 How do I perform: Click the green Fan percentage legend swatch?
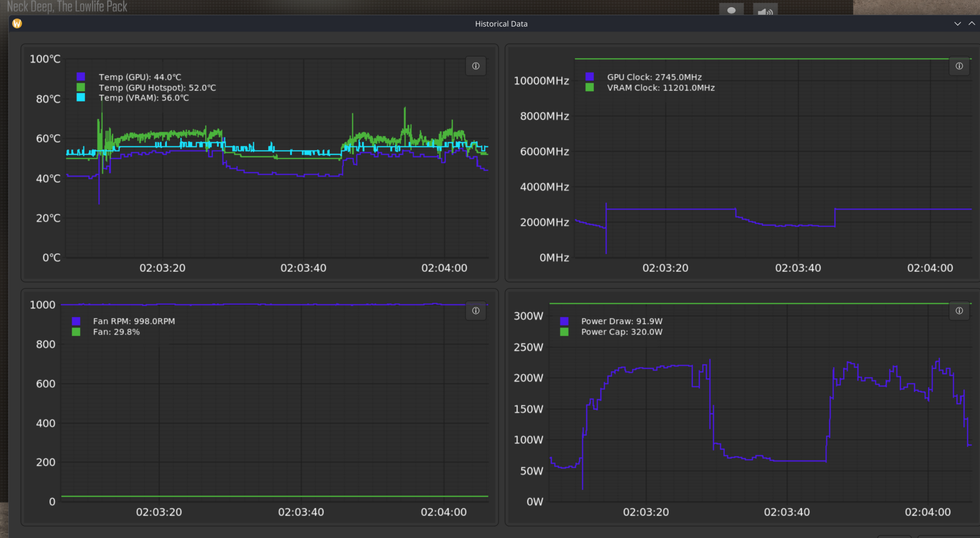coord(76,332)
